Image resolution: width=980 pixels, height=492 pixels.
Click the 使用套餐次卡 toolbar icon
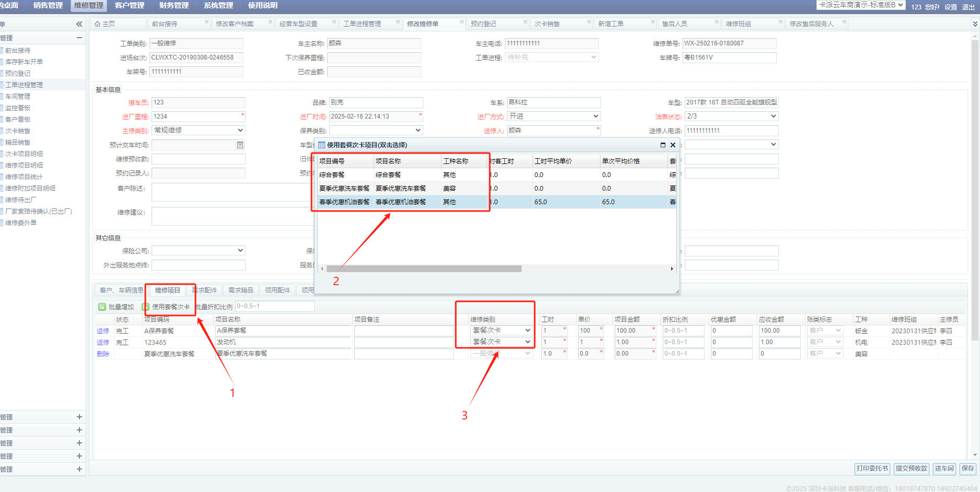point(146,307)
